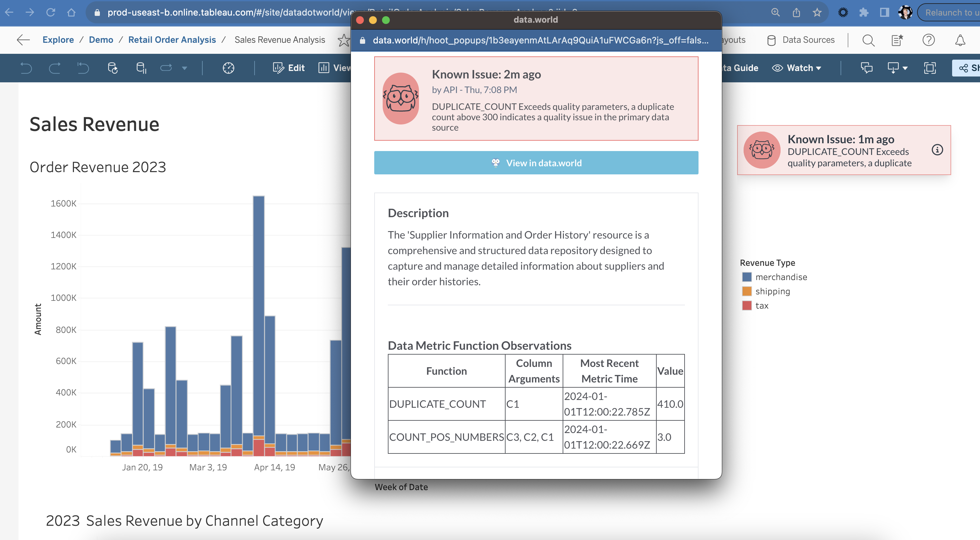980x540 pixels.
Task: Open the browser extensions puzzle icon
Action: tap(864, 13)
